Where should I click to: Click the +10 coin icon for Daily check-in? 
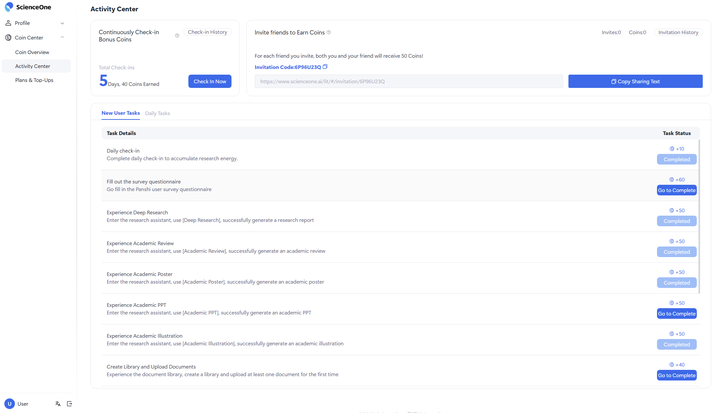point(672,149)
